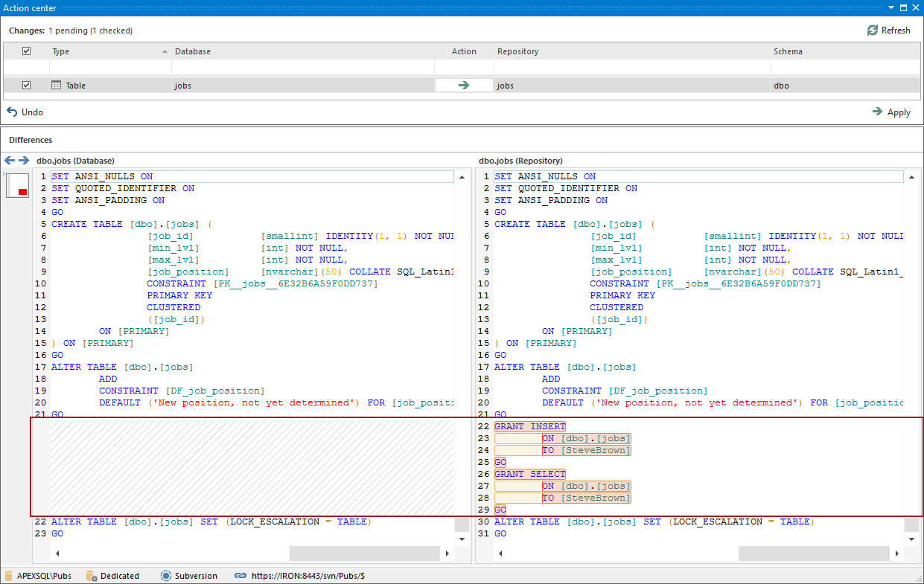
Task: Click the Refresh icon button
Action: [x=873, y=31]
